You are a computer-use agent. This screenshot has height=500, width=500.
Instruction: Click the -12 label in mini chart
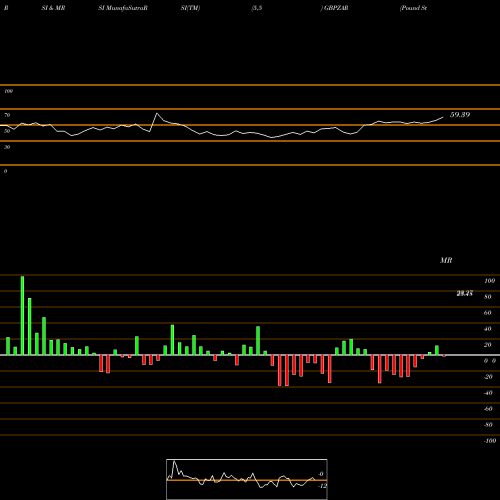(322, 486)
